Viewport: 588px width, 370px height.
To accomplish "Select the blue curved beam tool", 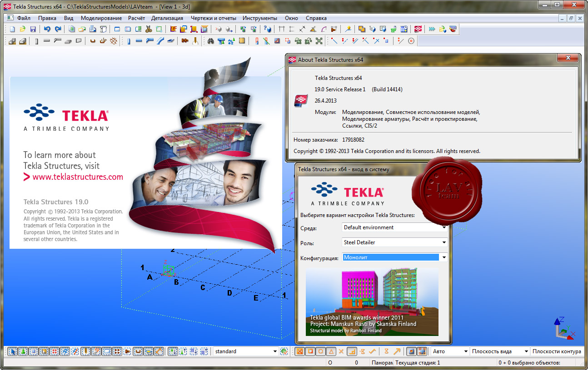I will pyautogui.click(x=160, y=41).
